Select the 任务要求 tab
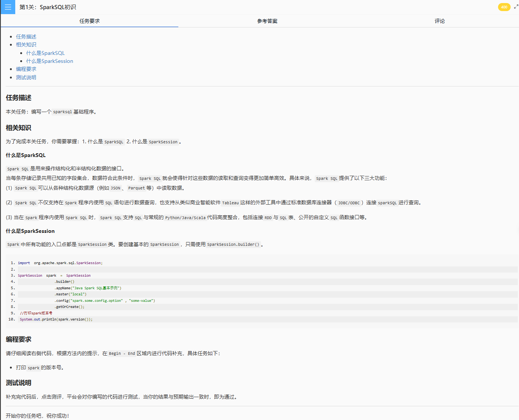519x420 pixels. (90, 21)
